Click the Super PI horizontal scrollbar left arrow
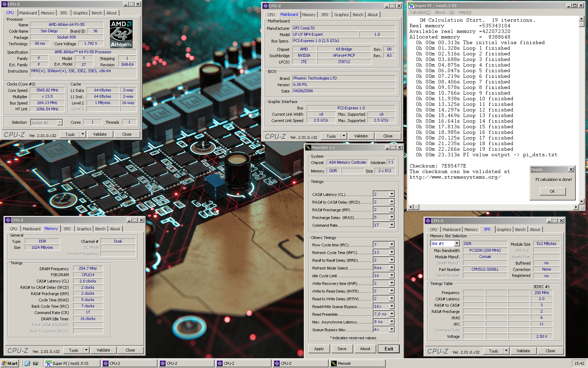 tap(411, 207)
